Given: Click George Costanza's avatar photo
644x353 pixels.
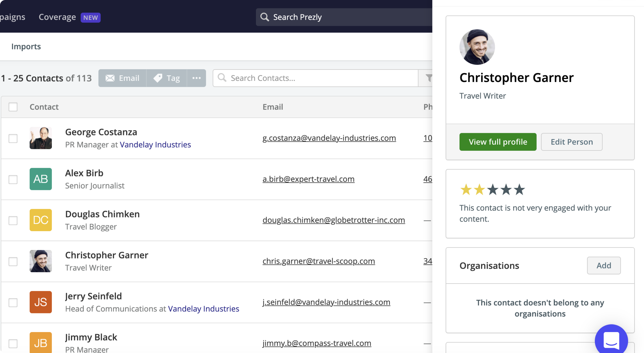Looking at the screenshot, I should (41, 138).
